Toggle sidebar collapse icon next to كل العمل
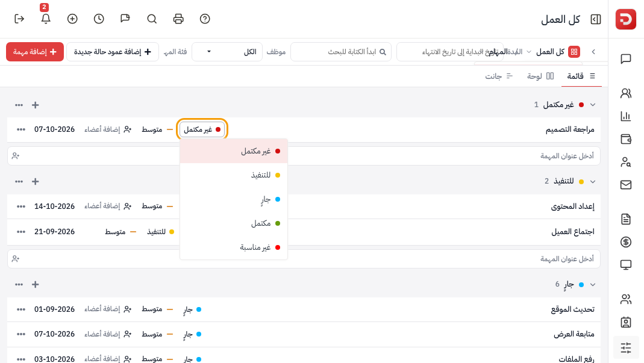 596,19
